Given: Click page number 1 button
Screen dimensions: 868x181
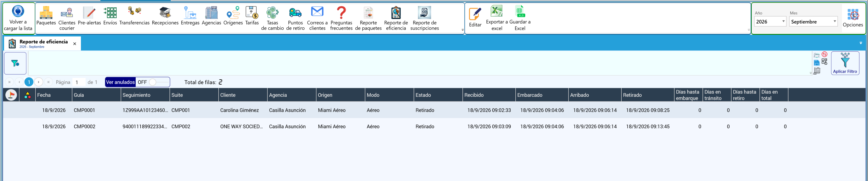Looking at the screenshot, I should tap(29, 82).
